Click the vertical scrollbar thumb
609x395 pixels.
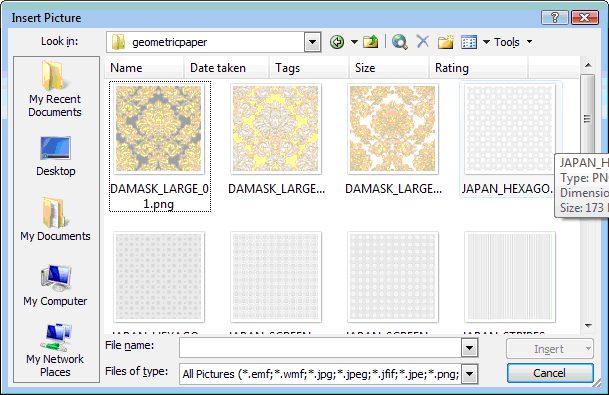click(587, 118)
